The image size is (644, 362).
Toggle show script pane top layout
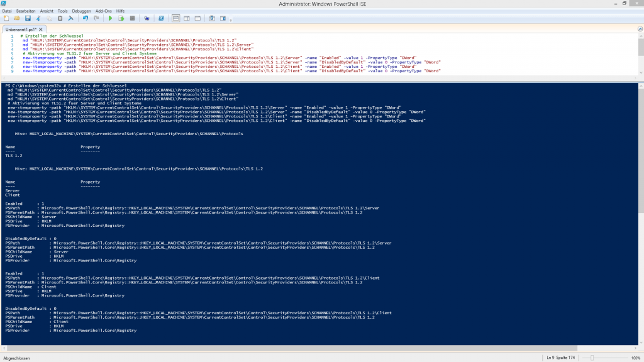point(176,18)
